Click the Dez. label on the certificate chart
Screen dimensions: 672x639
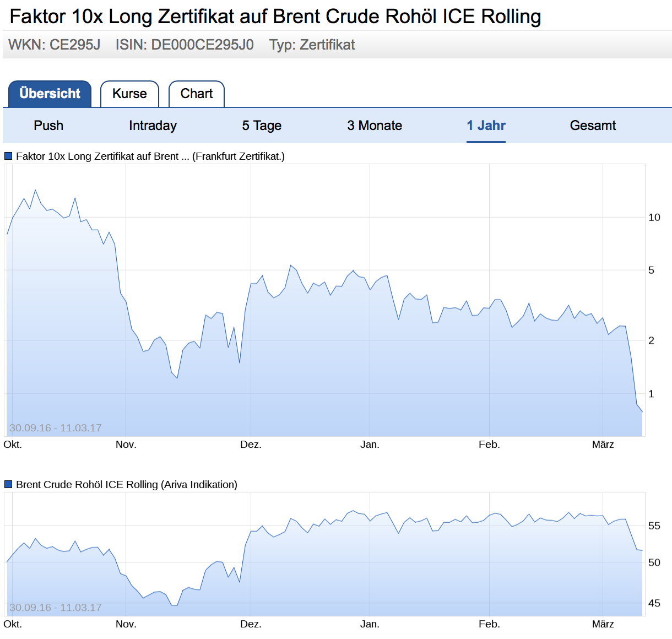coord(251,445)
